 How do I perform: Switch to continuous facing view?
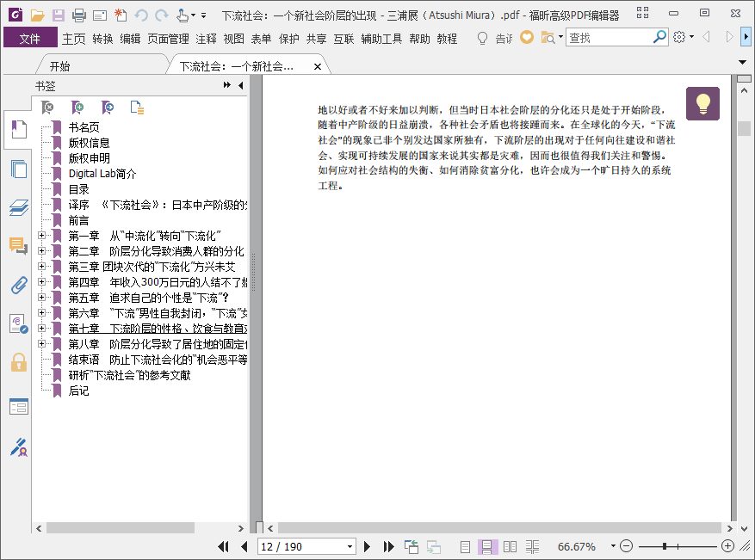pyautogui.click(x=532, y=546)
